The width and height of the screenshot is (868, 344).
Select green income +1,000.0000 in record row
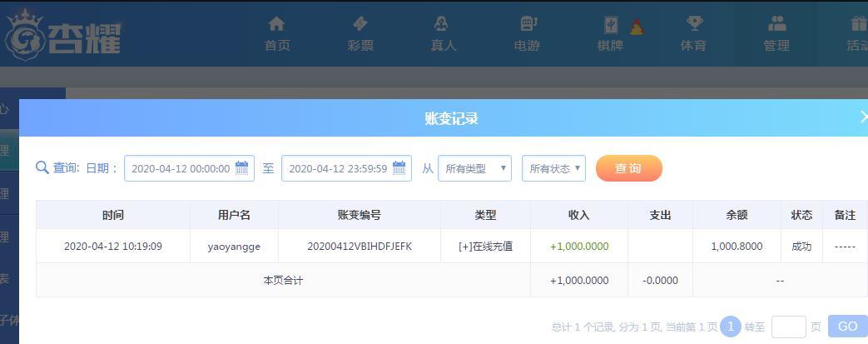point(579,246)
